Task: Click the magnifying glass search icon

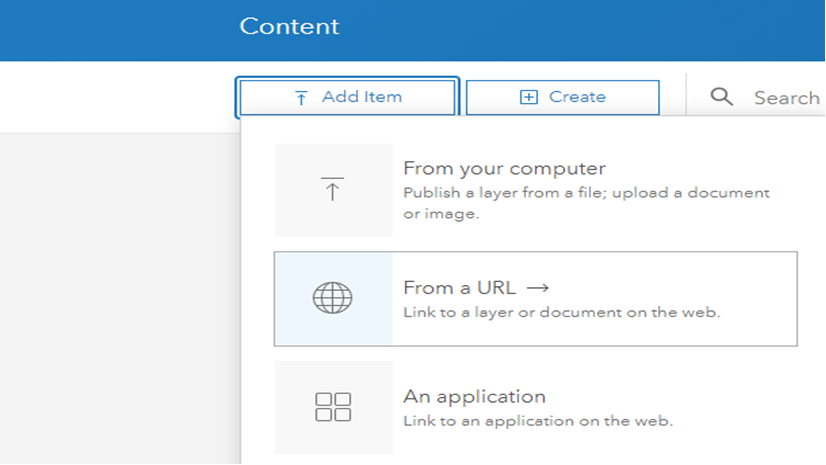Action: click(x=721, y=97)
